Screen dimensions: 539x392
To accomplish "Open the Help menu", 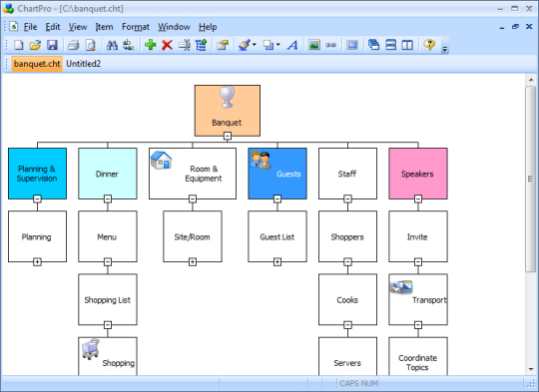I will [208, 27].
